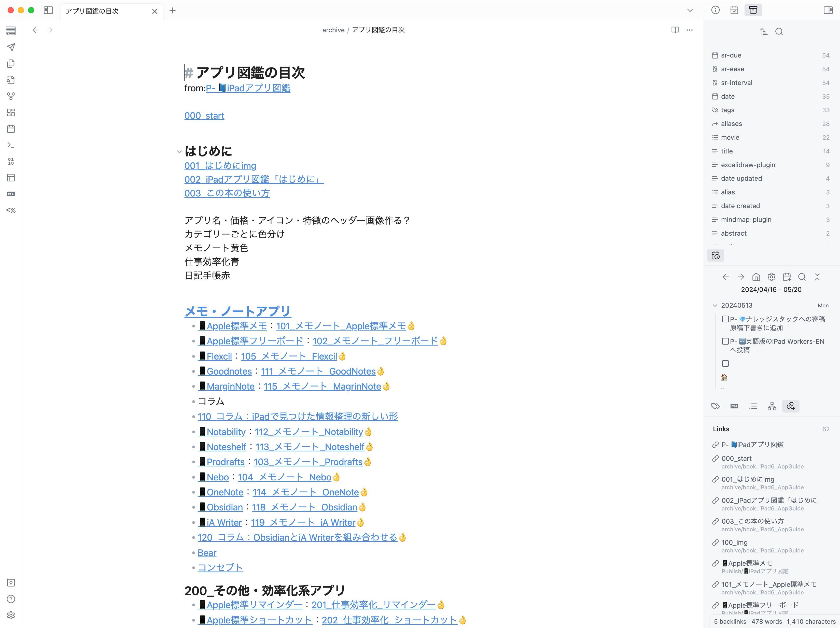Tick the empty task checkbox under 20240513
This screenshot has height=628, width=840.
(725, 363)
